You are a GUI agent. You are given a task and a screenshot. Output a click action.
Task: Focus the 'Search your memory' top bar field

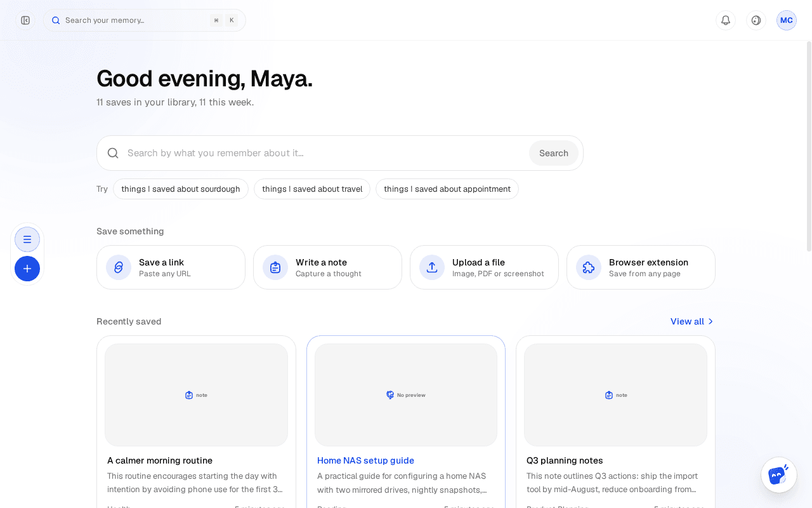[x=145, y=20]
